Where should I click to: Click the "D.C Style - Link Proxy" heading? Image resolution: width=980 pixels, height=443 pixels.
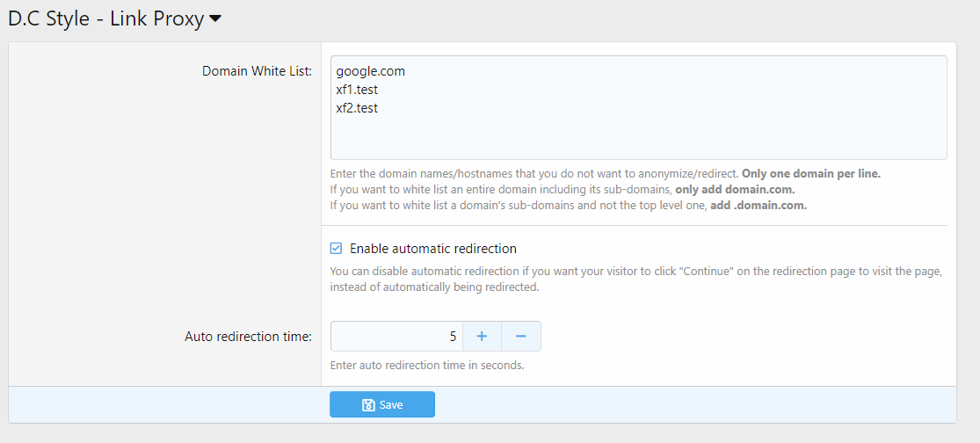pos(105,18)
